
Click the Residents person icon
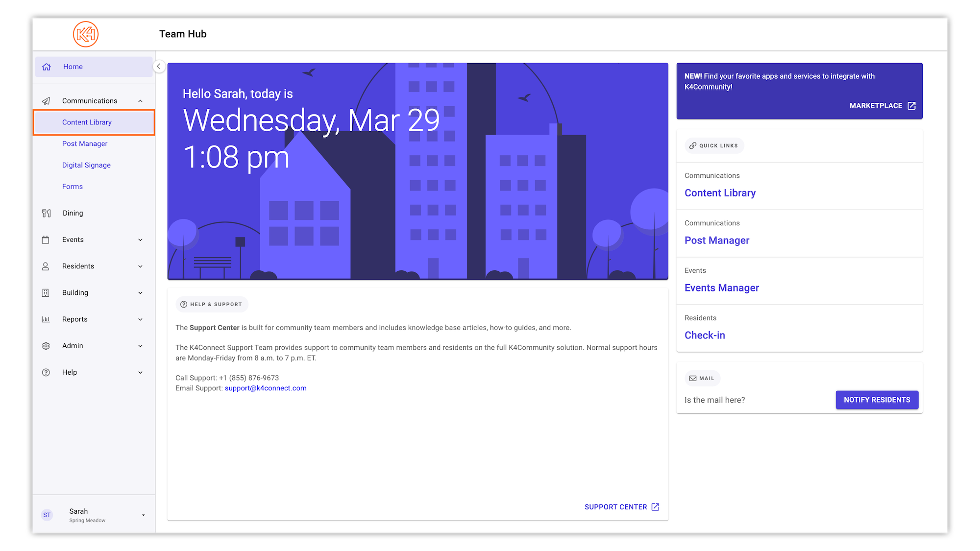46,266
